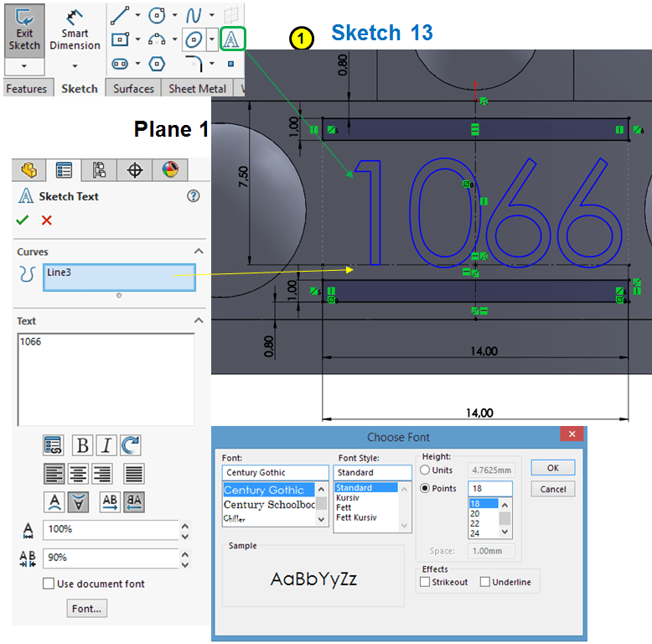Click the Font... button
The image size is (652, 644).
(x=86, y=609)
